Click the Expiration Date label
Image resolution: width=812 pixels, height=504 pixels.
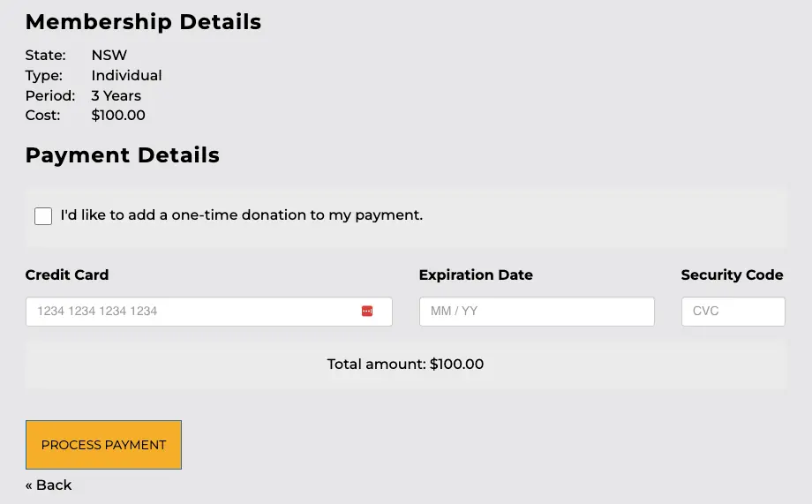click(476, 275)
